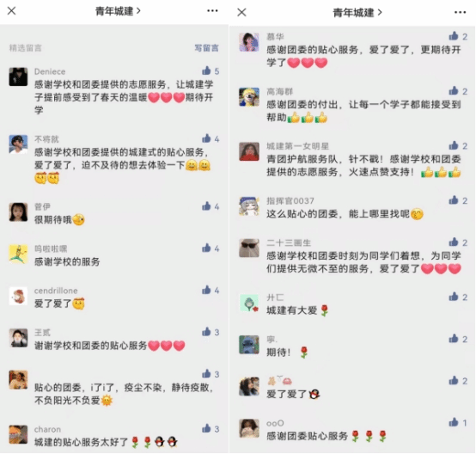Write a comment via 写留言
This screenshot has width=476, height=454.
[207, 48]
